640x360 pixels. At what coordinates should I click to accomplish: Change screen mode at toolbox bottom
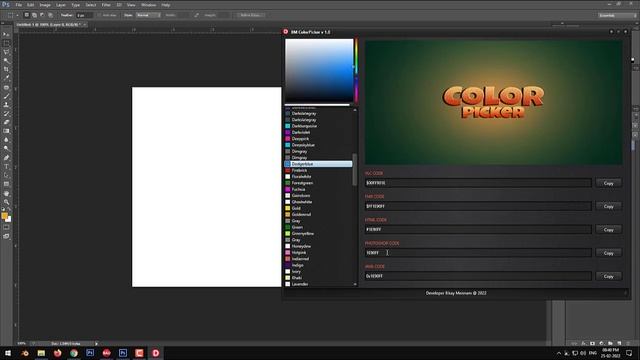coord(6,236)
